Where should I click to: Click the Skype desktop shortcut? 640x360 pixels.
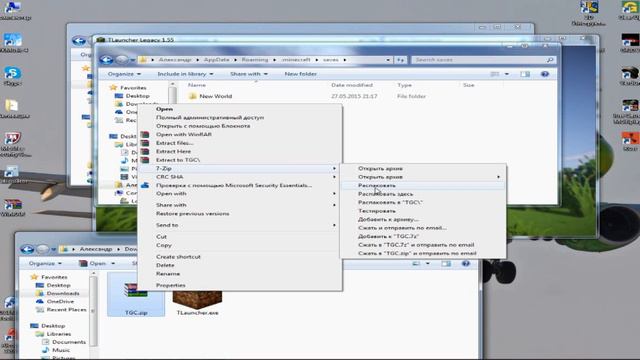pyautogui.click(x=13, y=76)
